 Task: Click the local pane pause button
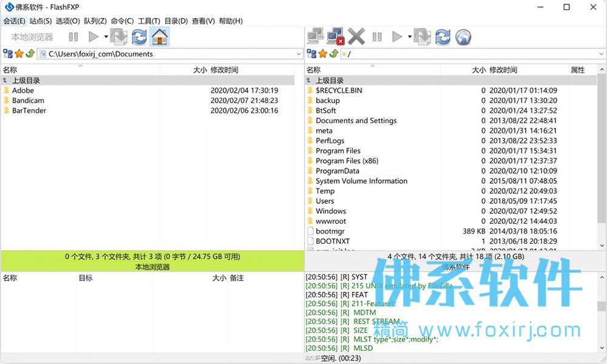click(73, 37)
